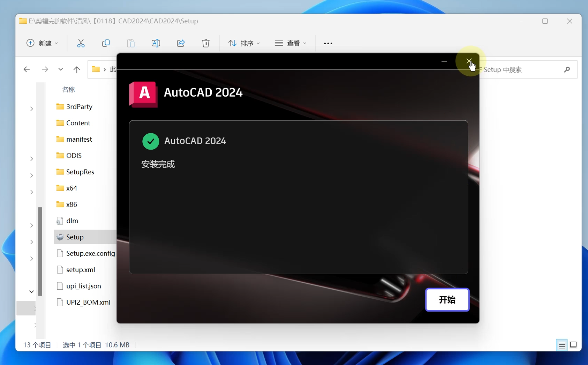Viewport: 588px width, 365px height.
Task: Click the Cut scissors icon in Explorer toolbar
Action: tap(81, 43)
